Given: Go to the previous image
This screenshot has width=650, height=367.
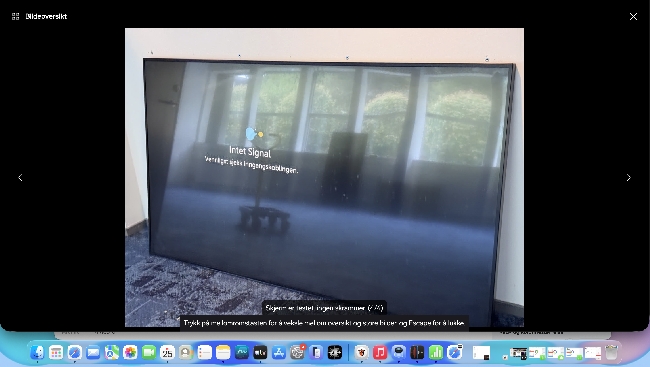Looking at the screenshot, I should tap(20, 177).
